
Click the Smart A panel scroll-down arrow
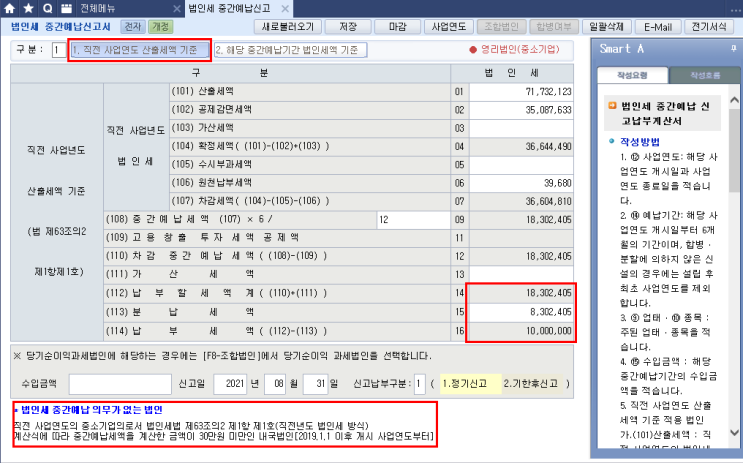[734, 432]
